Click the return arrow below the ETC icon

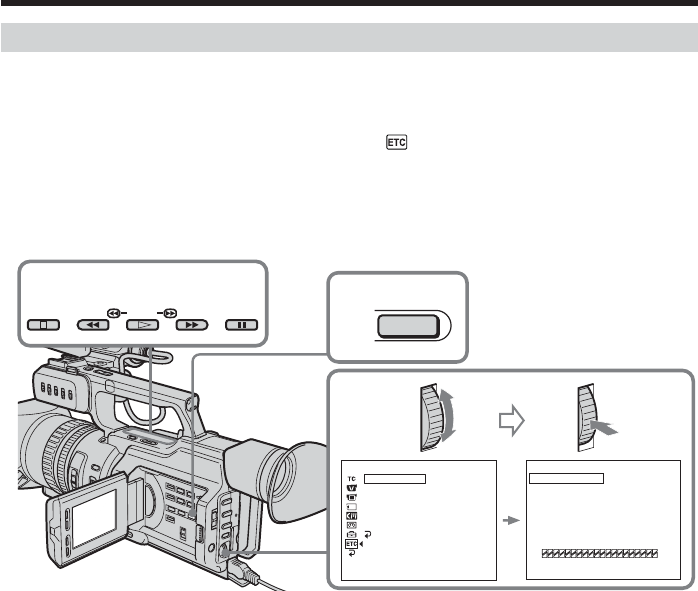(352, 554)
